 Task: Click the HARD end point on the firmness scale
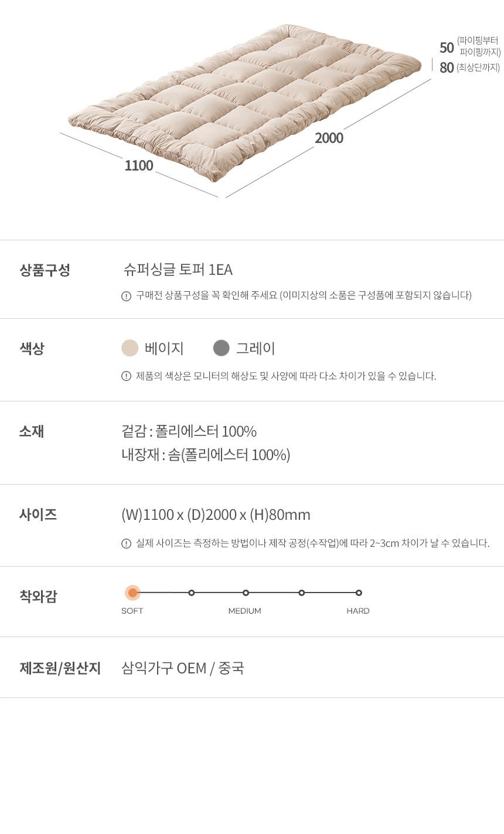pos(359,593)
